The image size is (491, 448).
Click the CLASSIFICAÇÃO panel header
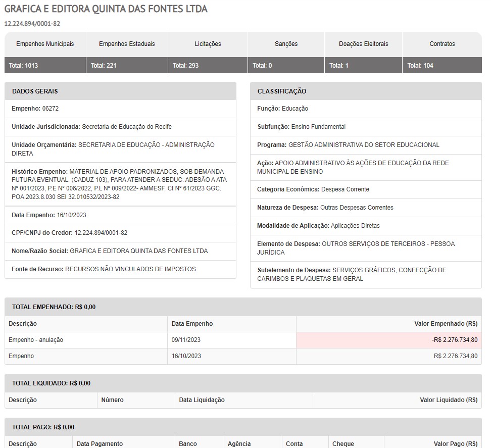pyautogui.click(x=366, y=91)
